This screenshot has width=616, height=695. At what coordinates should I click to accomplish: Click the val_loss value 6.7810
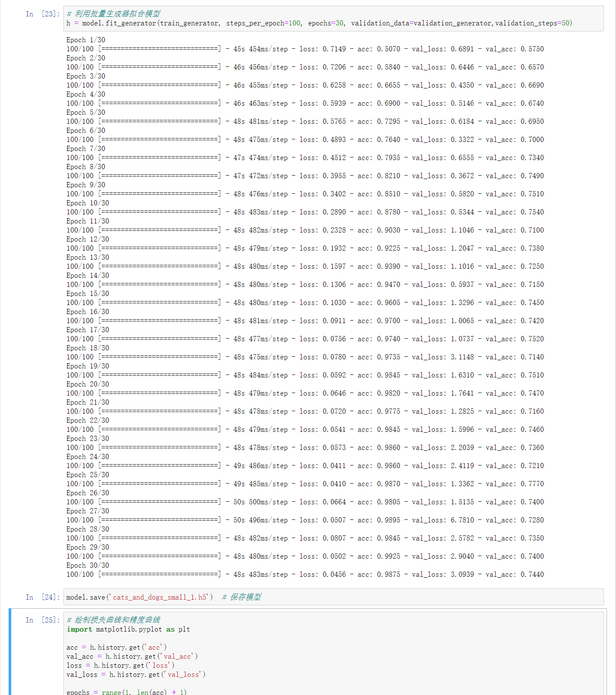coord(462,520)
